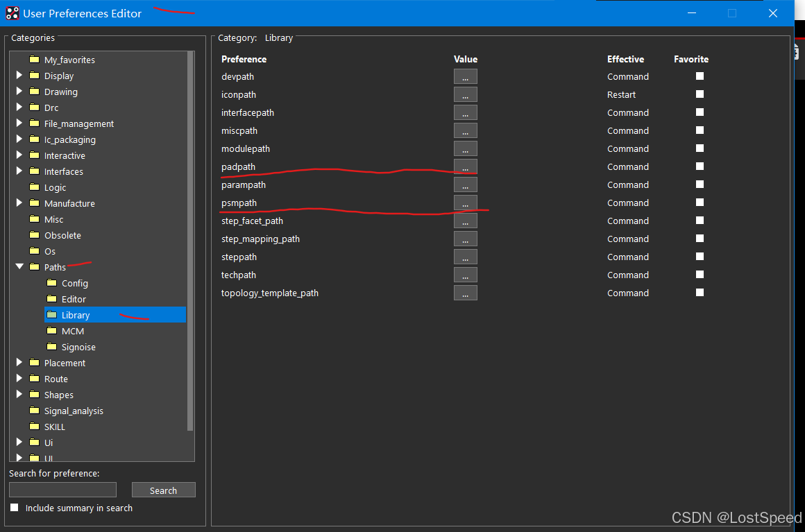Click the User Preferences Editor app icon
Viewport: 805px width, 532px height.
point(12,13)
